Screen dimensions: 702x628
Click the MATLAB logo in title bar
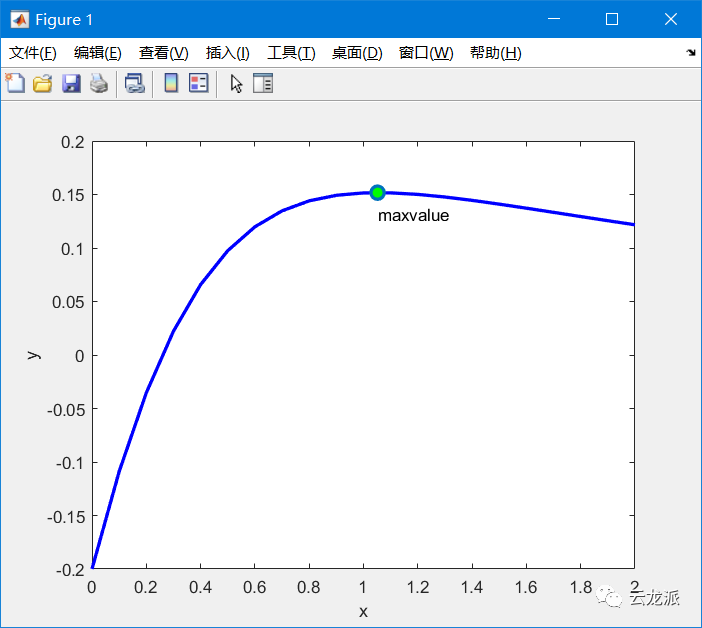tap(20, 20)
